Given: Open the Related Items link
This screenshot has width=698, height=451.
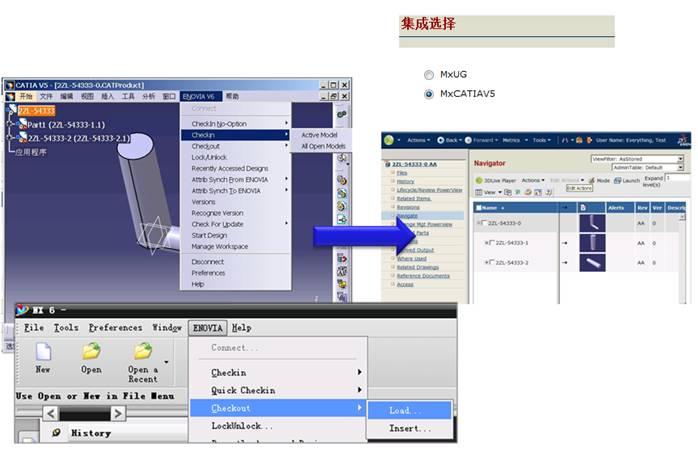Looking at the screenshot, I should pos(414,199).
